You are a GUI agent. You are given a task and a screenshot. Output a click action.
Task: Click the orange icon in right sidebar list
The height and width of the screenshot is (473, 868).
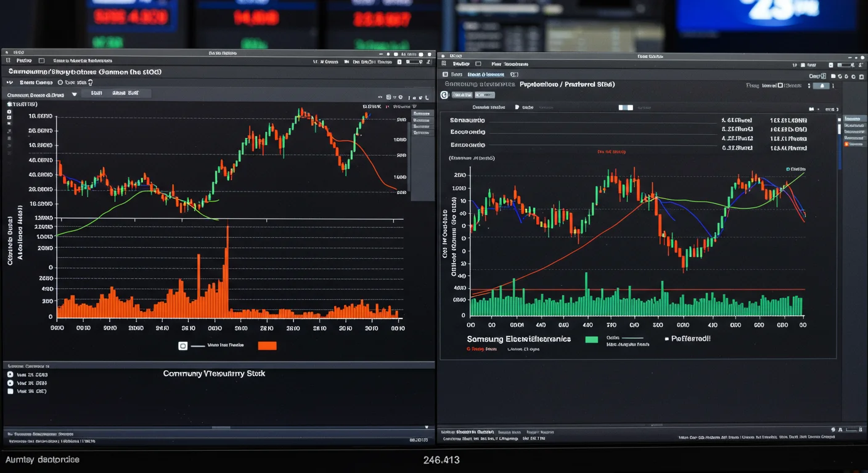[846, 144]
